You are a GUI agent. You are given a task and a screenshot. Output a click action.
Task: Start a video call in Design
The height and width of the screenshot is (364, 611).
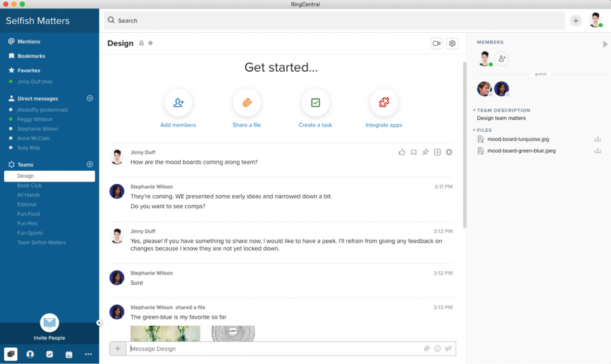pyautogui.click(x=436, y=44)
